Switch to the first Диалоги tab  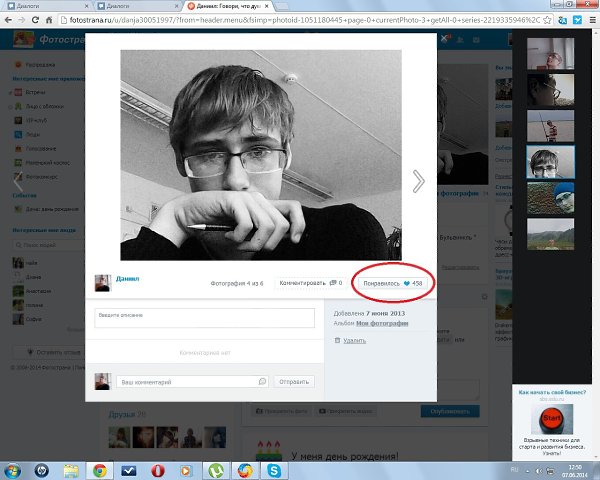[35, 6]
